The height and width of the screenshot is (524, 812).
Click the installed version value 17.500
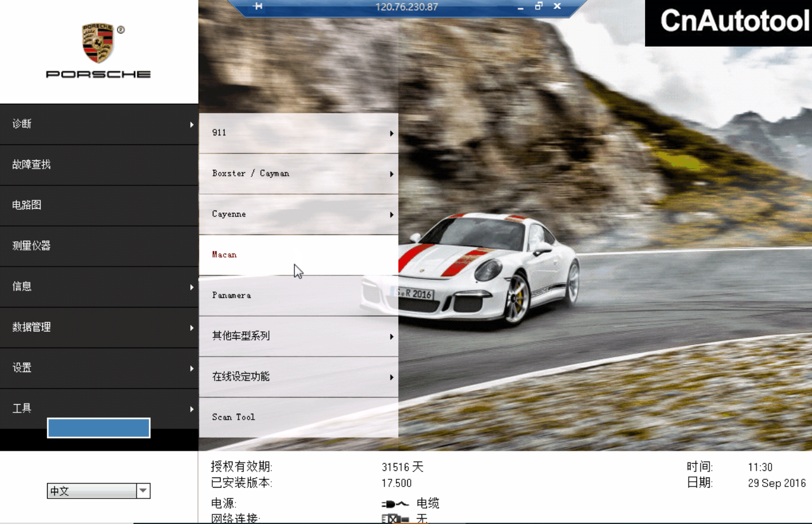click(396, 483)
